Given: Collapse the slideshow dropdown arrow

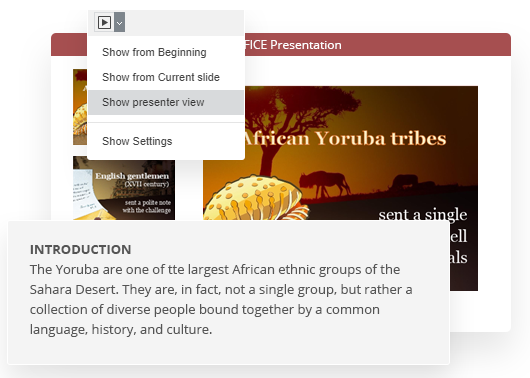Looking at the screenshot, I should (x=119, y=22).
